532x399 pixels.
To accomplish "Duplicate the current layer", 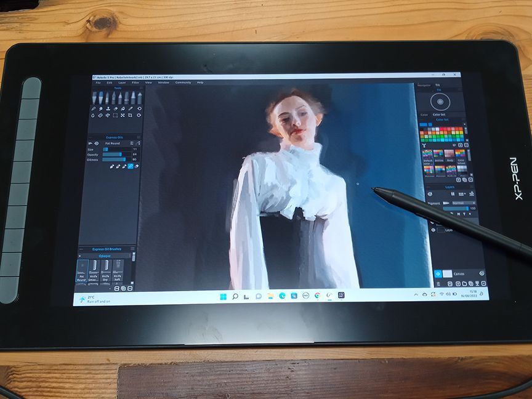I will pyautogui.click(x=471, y=284).
